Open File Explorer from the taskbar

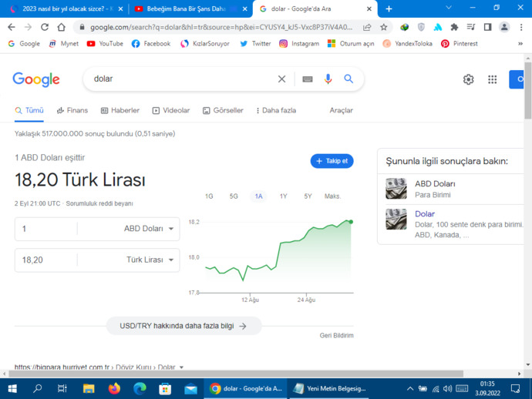89,388
